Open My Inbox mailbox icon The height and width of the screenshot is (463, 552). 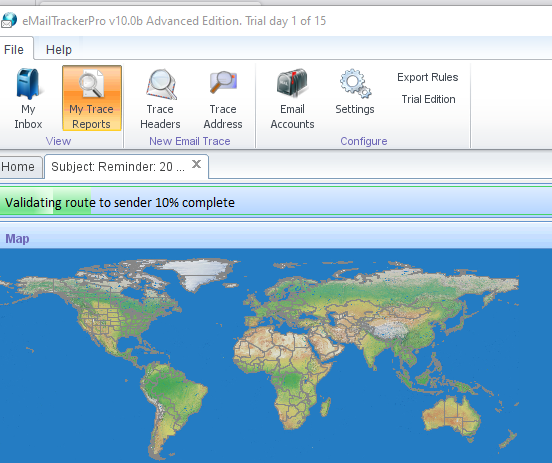coord(28,84)
